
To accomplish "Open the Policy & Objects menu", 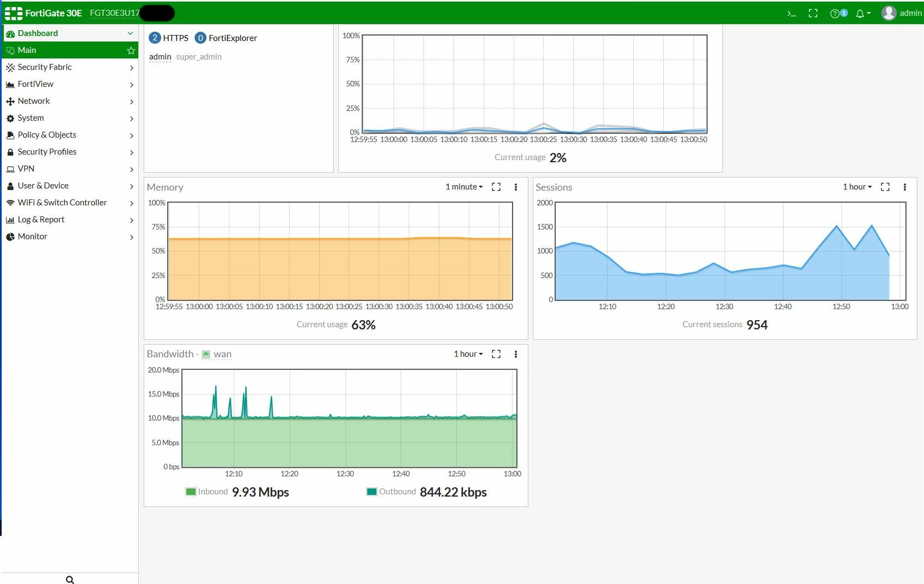I will click(70, 135).
